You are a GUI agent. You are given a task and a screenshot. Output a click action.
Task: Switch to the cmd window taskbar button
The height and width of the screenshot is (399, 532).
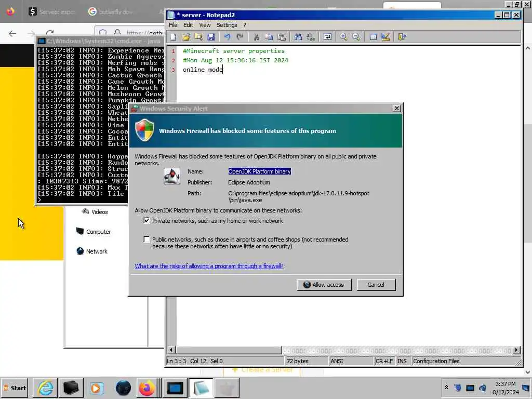click(x=175, y=388)
